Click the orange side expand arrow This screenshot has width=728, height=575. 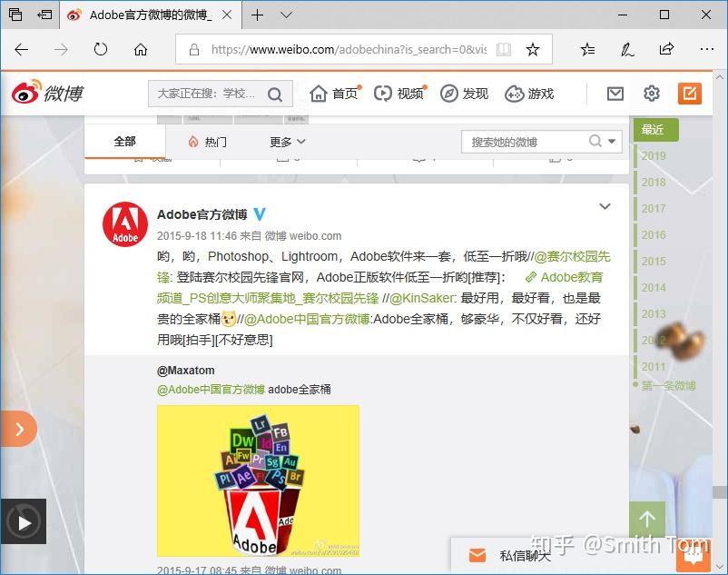pos(19,429)
